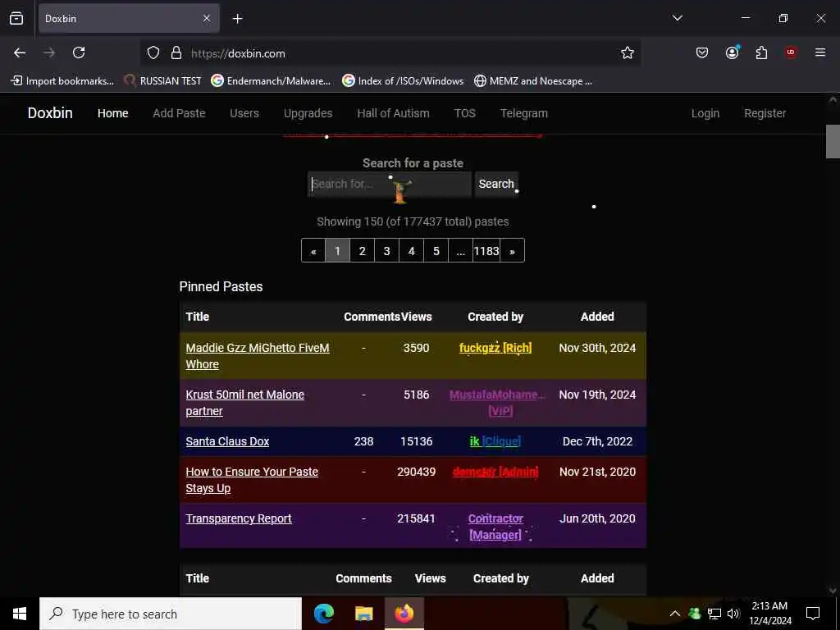Open the Windows Start menu
The width and height of the screenshot is (840, 630).
pyautogui.click(x=20, y=614)
